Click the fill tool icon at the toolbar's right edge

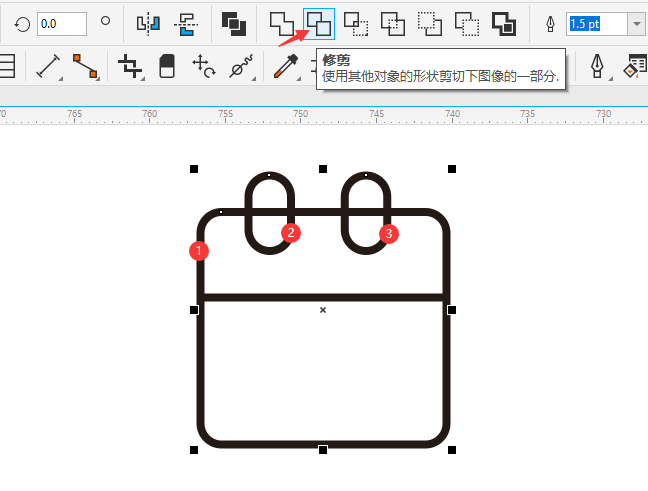(636, 66)
